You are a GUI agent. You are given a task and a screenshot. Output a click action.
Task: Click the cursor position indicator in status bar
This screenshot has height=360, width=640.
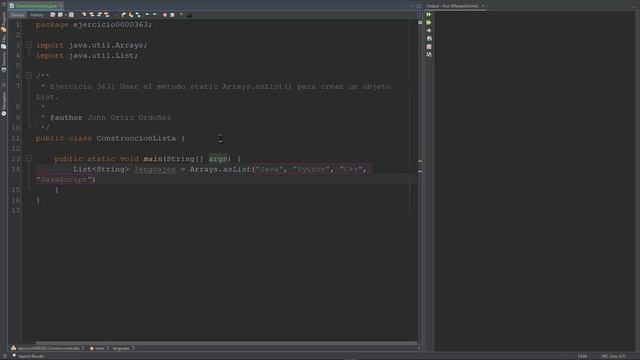tap(582, 356)
